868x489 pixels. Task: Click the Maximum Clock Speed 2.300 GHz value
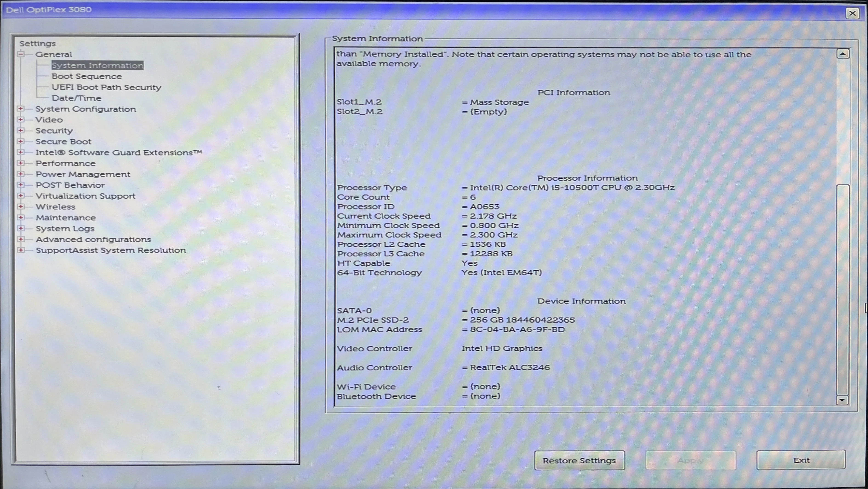click(x=494, y=235)
